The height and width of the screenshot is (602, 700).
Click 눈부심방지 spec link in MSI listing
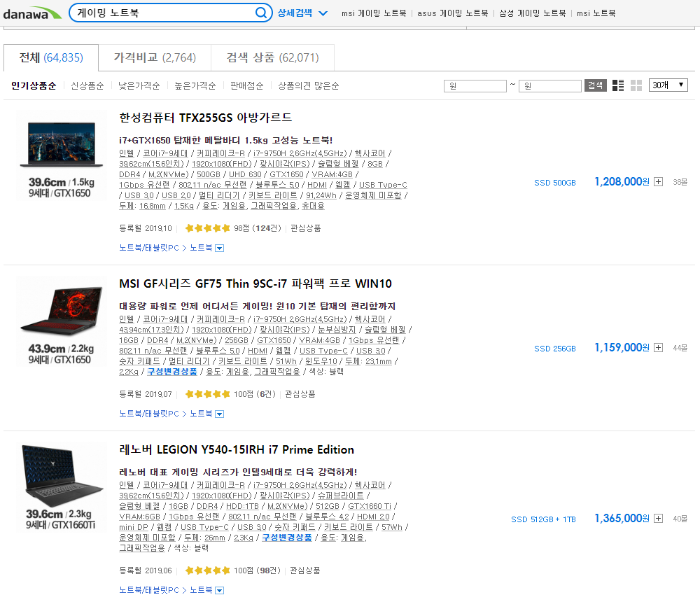[337, 330]
